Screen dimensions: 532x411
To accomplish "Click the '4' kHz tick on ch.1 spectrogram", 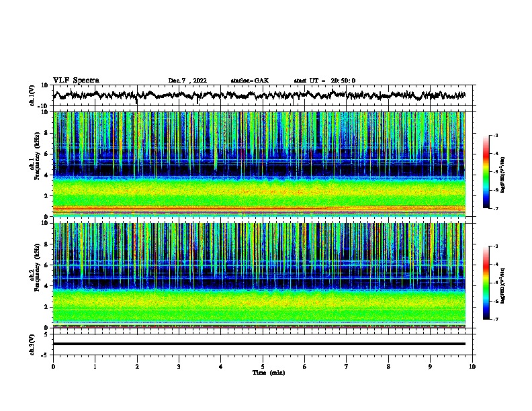I will tap(46, 175).
